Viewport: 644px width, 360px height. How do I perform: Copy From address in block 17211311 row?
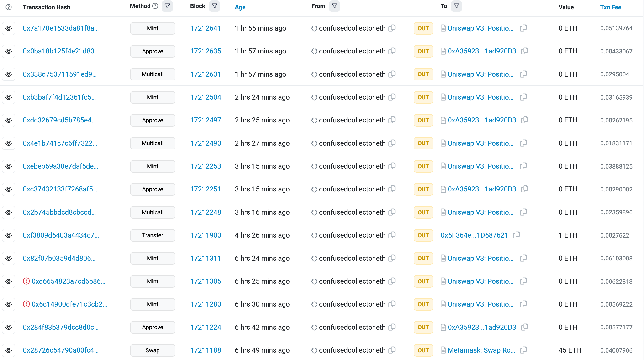click(x=392, y=258)
